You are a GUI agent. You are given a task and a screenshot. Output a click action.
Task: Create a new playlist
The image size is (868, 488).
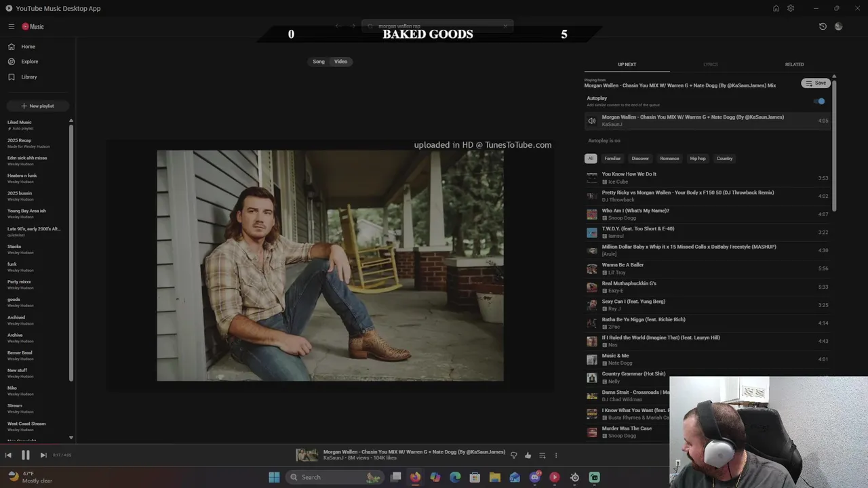point(37,106)
